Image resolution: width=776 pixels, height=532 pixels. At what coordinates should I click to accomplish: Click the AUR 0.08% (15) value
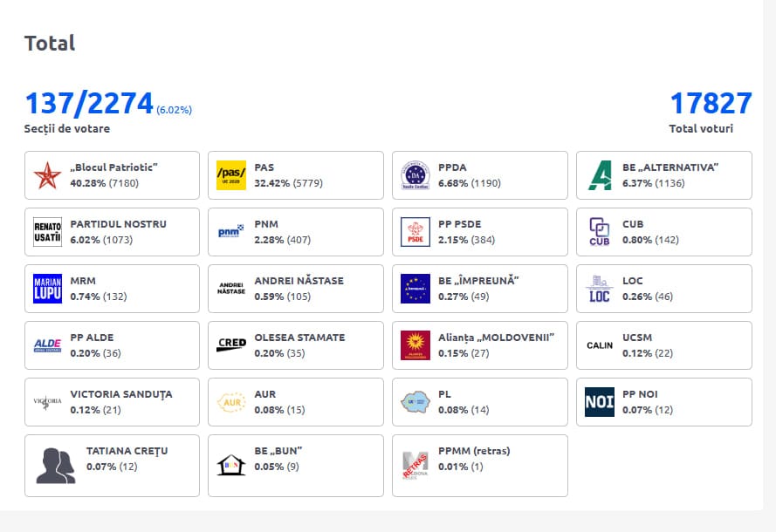pos(279,411)
